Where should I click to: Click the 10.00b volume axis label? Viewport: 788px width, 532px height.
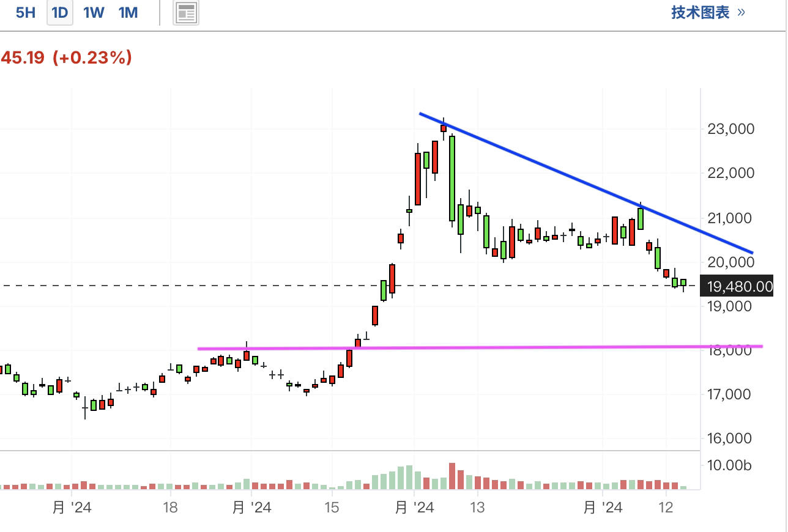pos(729,466)
